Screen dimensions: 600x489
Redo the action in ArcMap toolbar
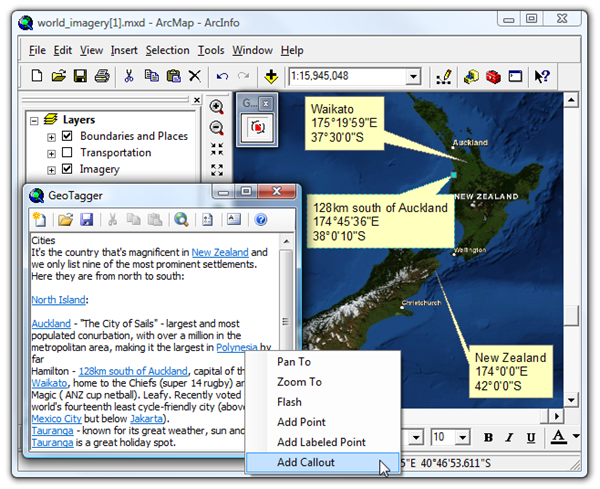[243, 76]
